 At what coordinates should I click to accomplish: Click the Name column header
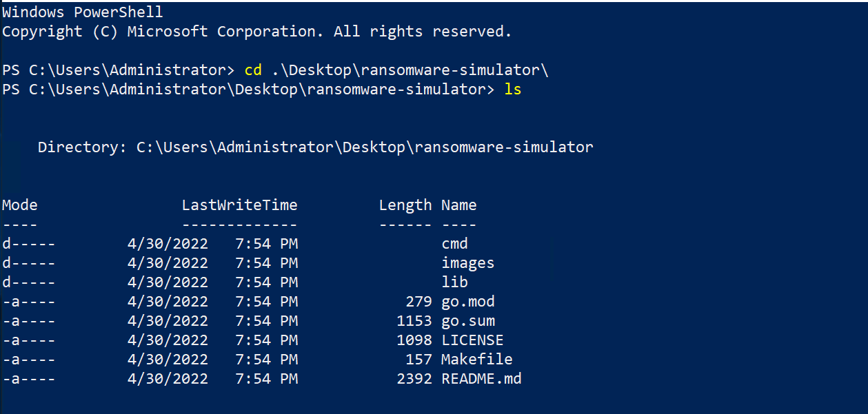coord(459,205)
